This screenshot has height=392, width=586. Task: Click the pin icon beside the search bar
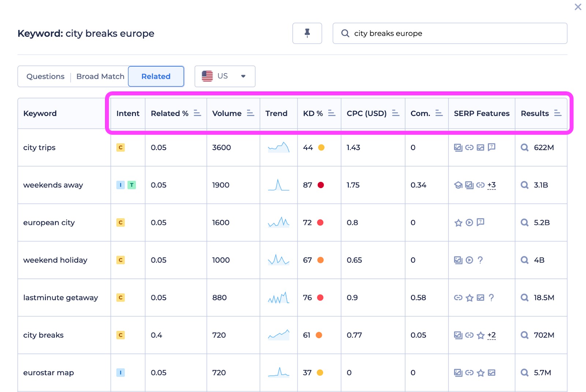[307, 33]
